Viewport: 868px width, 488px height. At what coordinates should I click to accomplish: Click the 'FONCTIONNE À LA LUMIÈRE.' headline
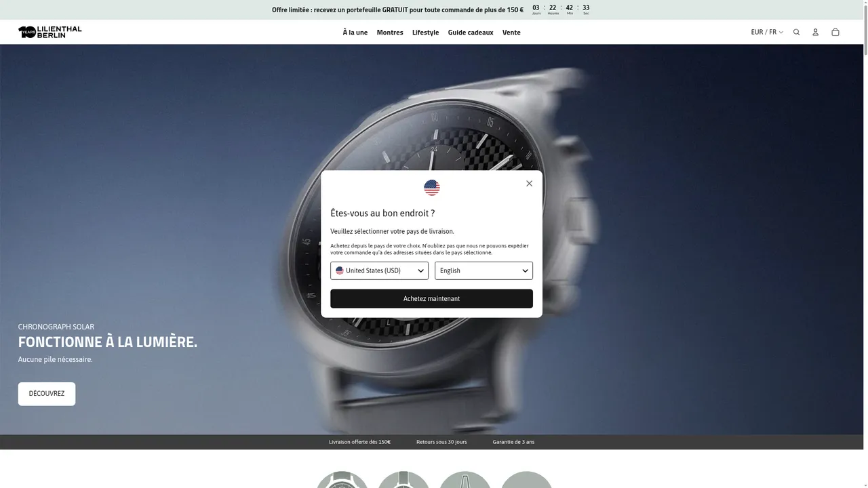[108, 342]
